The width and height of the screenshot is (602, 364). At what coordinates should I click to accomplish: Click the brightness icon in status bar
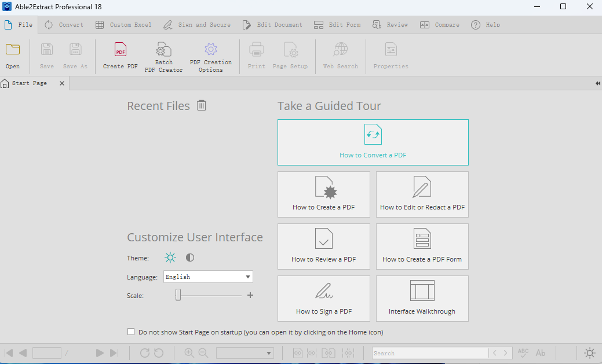coord(589,352)
